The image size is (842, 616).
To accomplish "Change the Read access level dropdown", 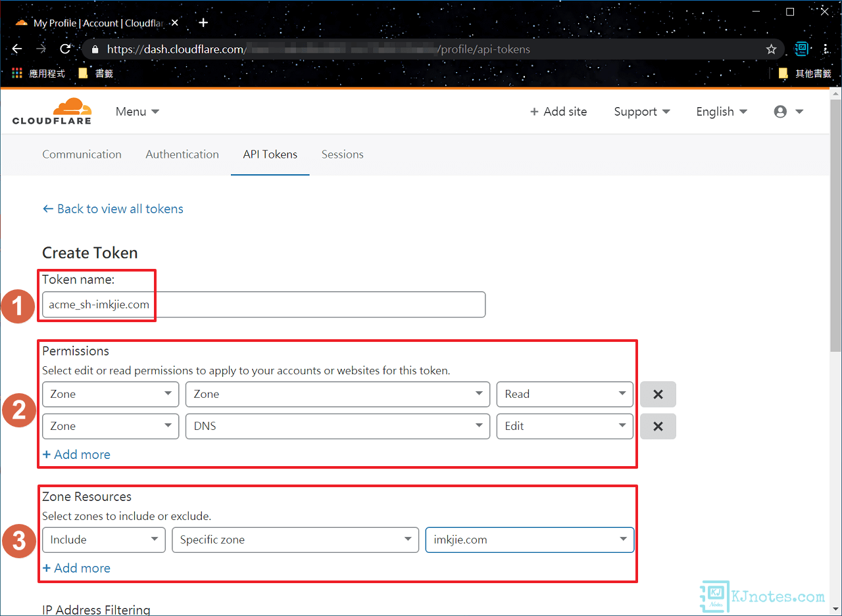I will coord(564,394).
